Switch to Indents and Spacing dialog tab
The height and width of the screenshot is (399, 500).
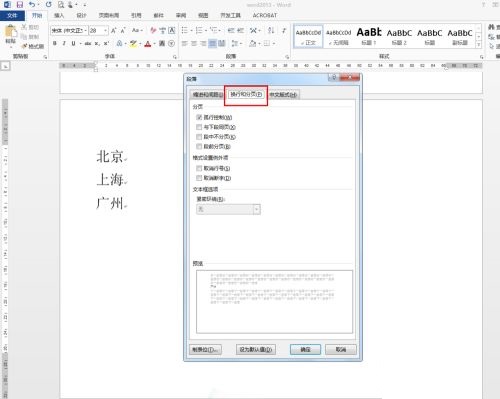(x=208, y=95)
